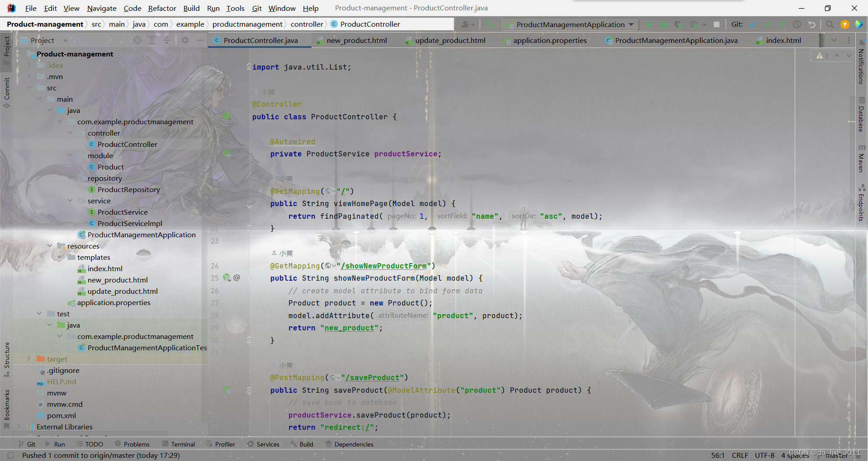Open the Refactor menu

click(x=162, y=8)
